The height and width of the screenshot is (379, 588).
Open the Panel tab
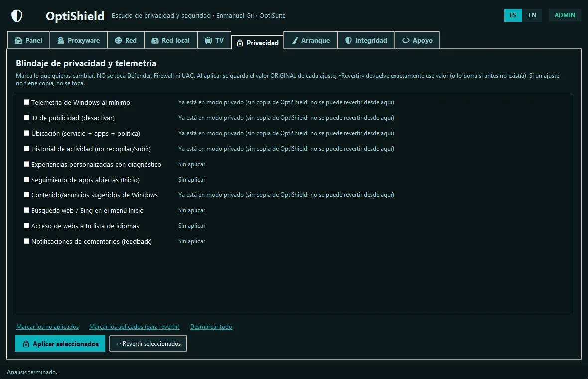tap(28, 40)
